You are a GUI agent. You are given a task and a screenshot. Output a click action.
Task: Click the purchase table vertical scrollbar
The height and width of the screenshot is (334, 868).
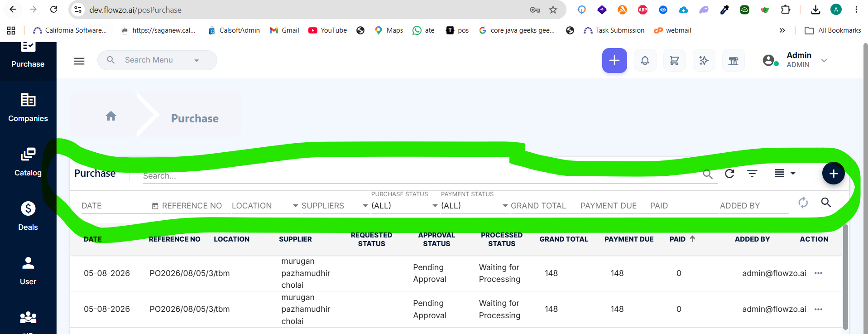coord(845,277)
